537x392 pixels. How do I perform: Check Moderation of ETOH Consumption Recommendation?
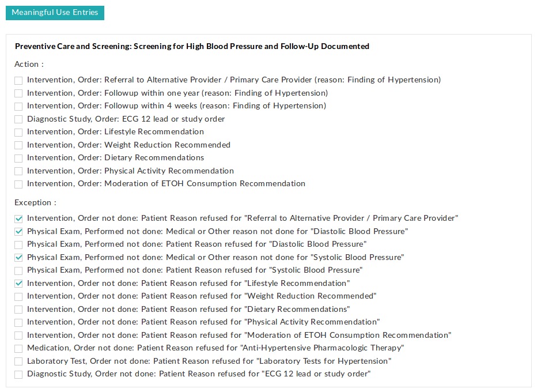pyautogui.click(x=18, y=183)
